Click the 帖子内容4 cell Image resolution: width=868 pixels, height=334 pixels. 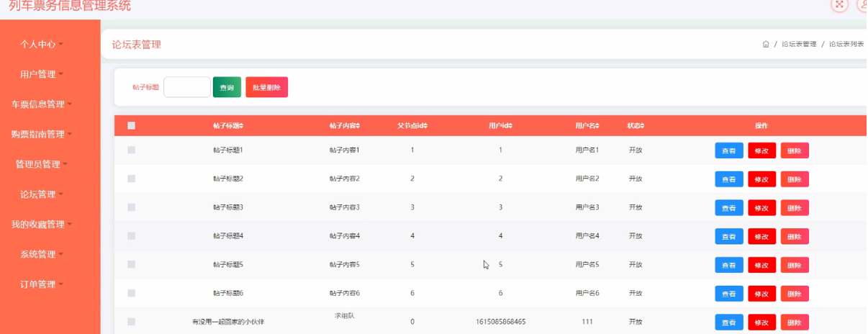344,236
